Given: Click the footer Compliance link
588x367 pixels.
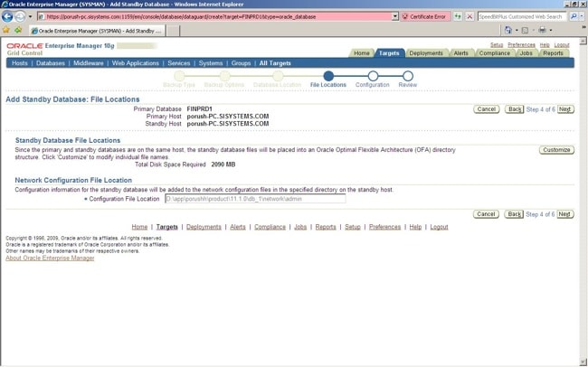Looking at the screenshot, I should click(x=270, y=227).
